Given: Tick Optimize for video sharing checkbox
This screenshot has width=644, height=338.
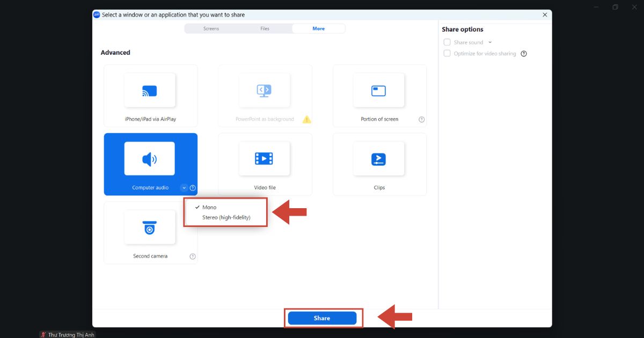Looking at the screenshot, I should click(x=447, y=54).
